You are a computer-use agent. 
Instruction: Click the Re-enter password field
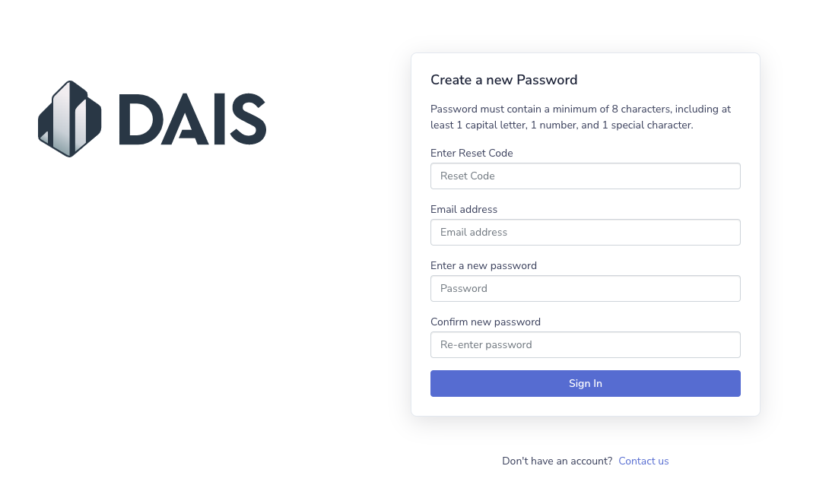click(585, 344)
